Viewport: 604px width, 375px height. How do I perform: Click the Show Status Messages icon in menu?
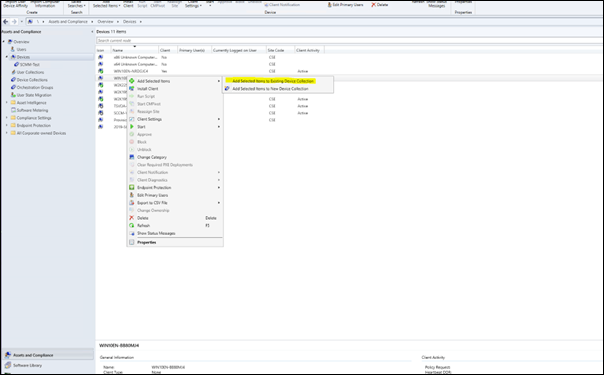pos(132,233)
